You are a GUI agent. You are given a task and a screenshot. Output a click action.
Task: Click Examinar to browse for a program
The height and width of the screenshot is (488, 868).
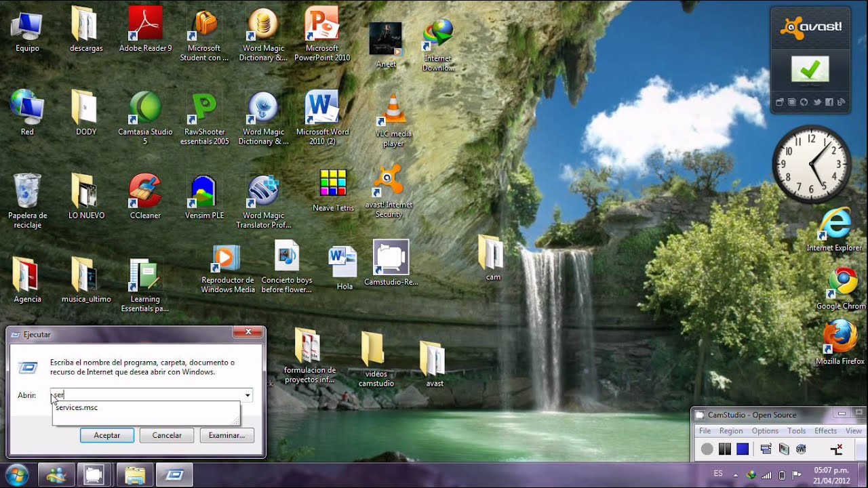pos(226,434)
